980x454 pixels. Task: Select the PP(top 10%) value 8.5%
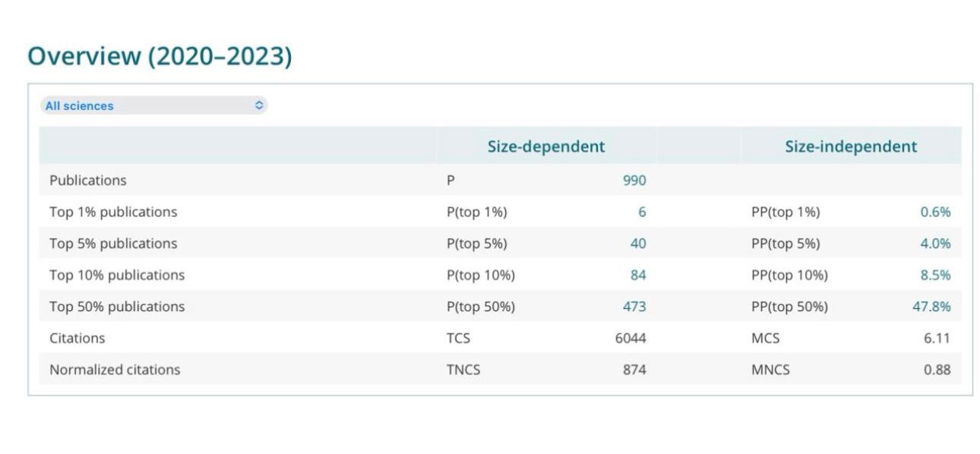pyautogui.click(x=935, y=275)
